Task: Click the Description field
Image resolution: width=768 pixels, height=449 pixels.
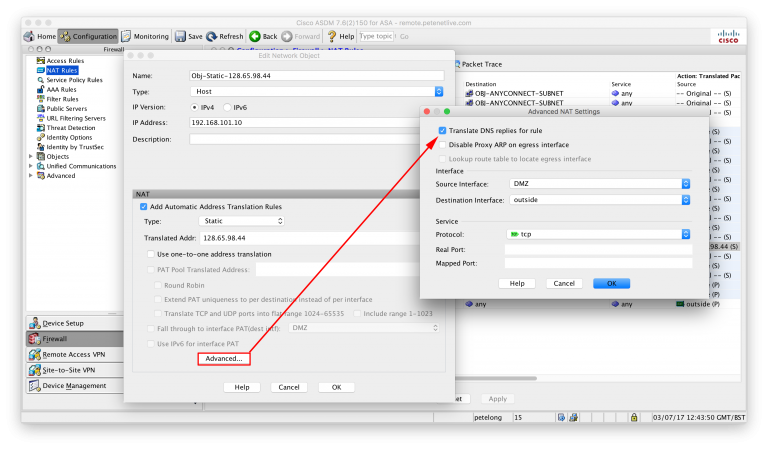Action: click(x=305, y=140)
